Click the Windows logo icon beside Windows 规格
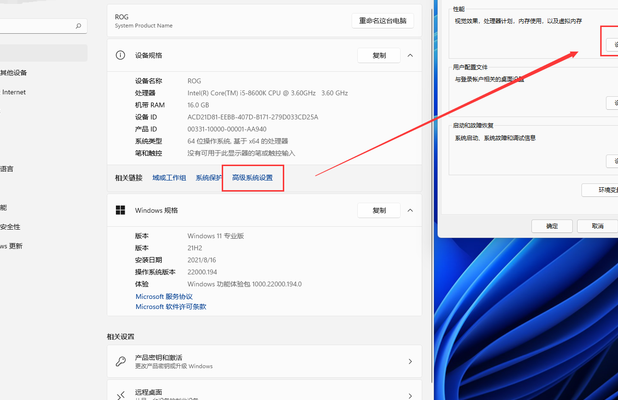Image resolution: width=618 pixels, height=400 pixels. [120, 210]
